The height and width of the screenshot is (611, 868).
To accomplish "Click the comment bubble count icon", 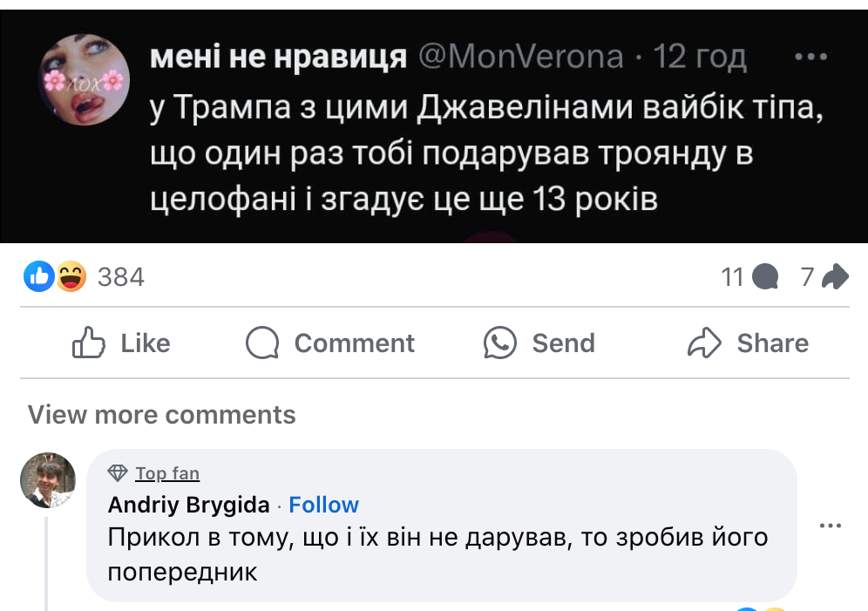I will tap(764, 277).
